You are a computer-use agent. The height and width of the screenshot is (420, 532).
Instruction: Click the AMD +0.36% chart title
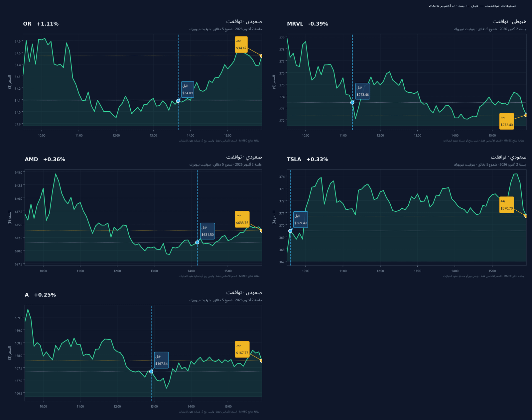45,159
